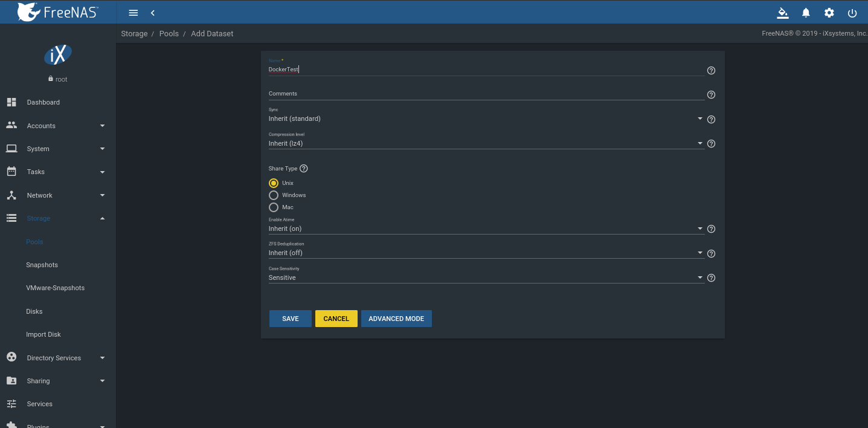Open the settings gear icon
868x428 pixels.
(829, 13)
